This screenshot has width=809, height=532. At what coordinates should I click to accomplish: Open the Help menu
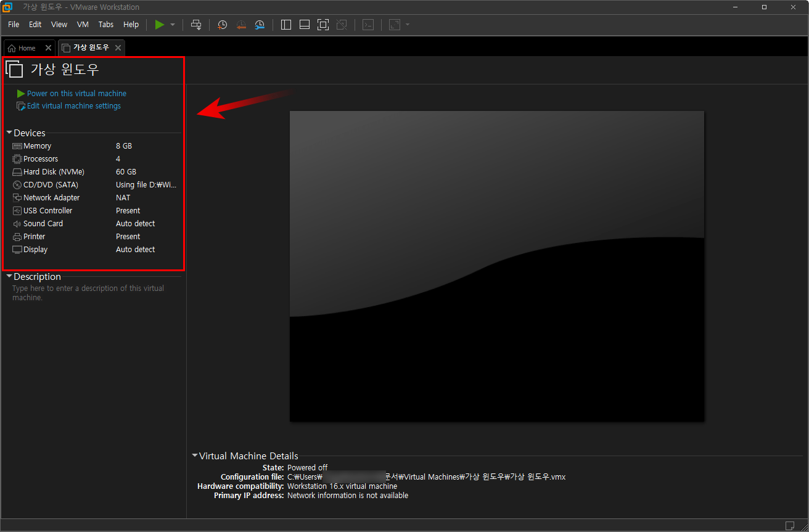[131, 25]
